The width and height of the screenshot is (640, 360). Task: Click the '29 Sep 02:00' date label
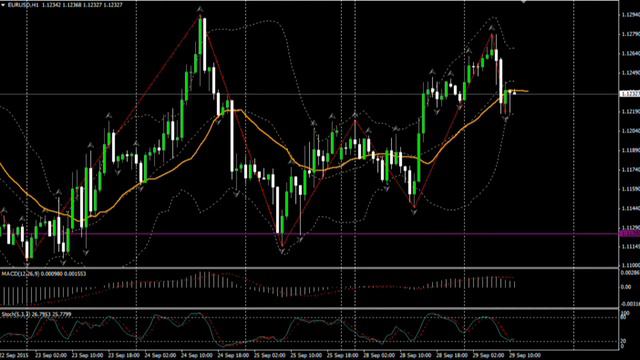[489, 356]
